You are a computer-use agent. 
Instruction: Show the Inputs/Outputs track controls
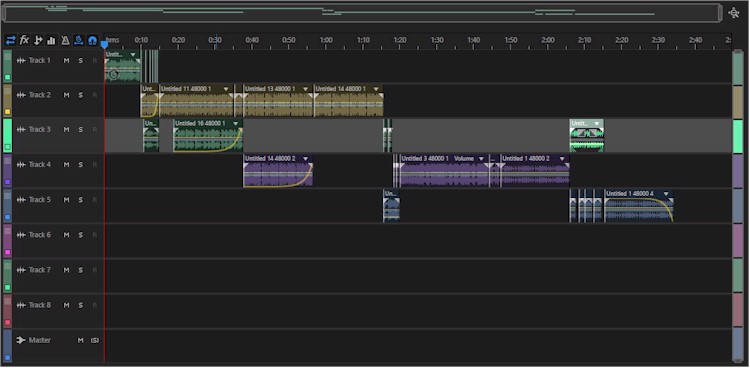(x=11, y=40)
